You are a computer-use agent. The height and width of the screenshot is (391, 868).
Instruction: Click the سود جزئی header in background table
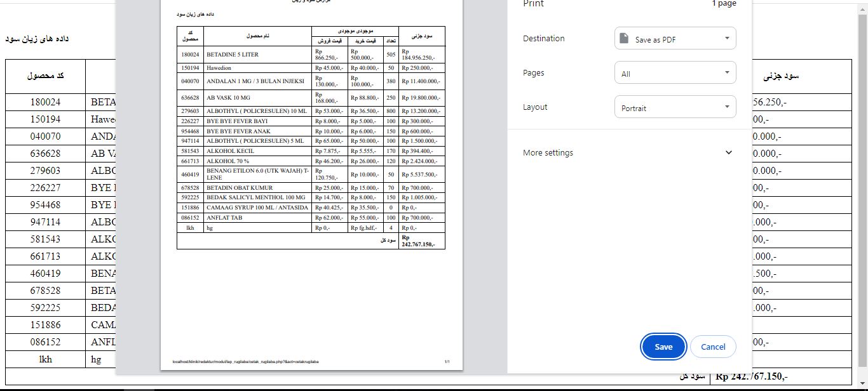tap(780, 76)
